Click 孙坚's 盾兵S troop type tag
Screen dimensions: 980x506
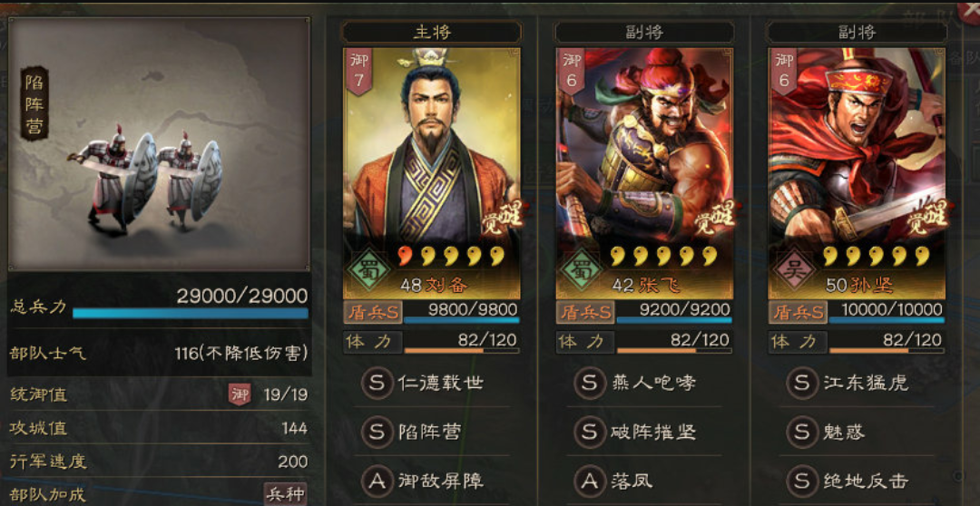coord(798,311)
